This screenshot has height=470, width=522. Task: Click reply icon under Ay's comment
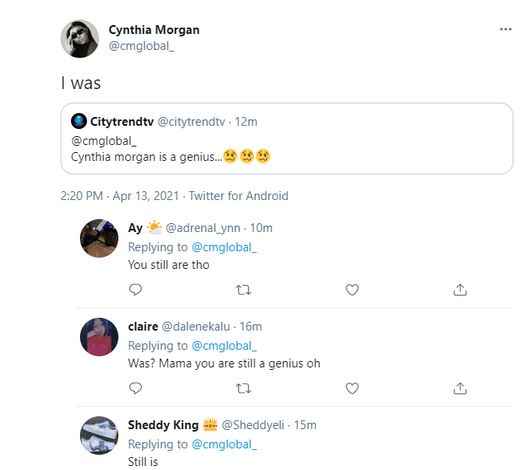tap(135, 290)
